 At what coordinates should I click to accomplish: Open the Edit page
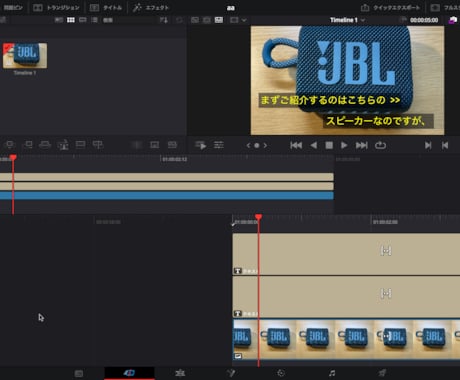(x=180, y=373)
